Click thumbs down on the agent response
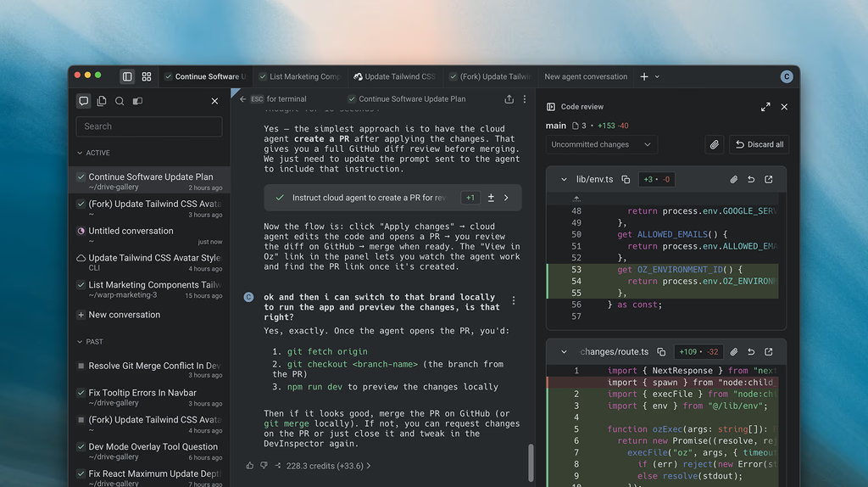The height and width of the screenshot is (487, 868). (x=264, y=465)
